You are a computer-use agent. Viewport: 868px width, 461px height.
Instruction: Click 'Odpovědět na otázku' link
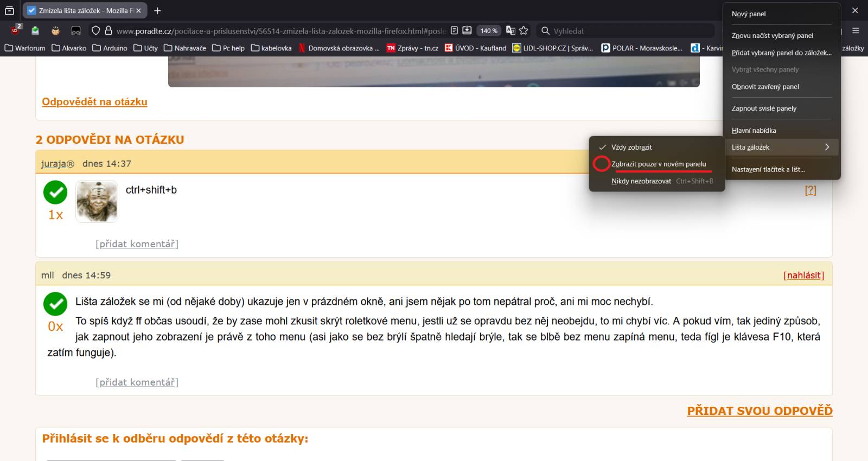[x=94, y=102]
